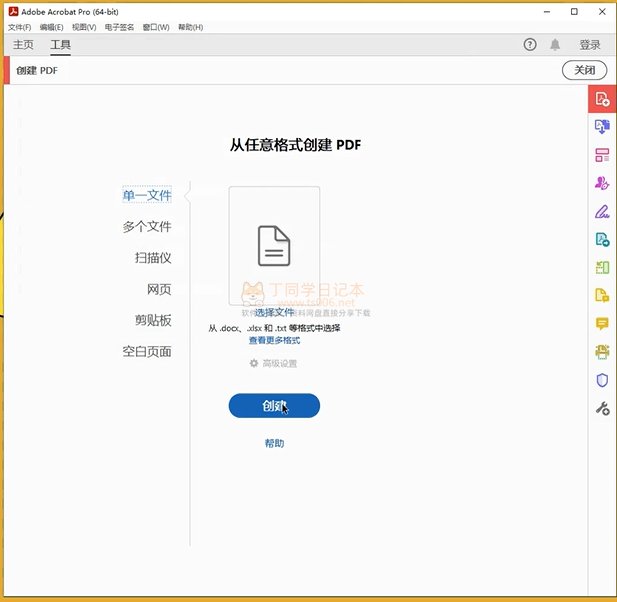Minimize the Acrobat window
The height and width of the screenshot is (602, 617).
pos(547,12)
